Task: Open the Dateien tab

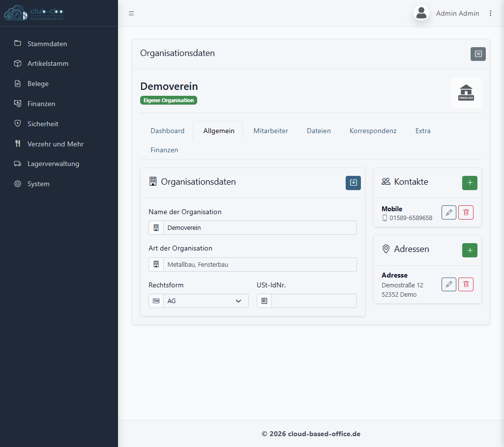Action: click(319, 131)
